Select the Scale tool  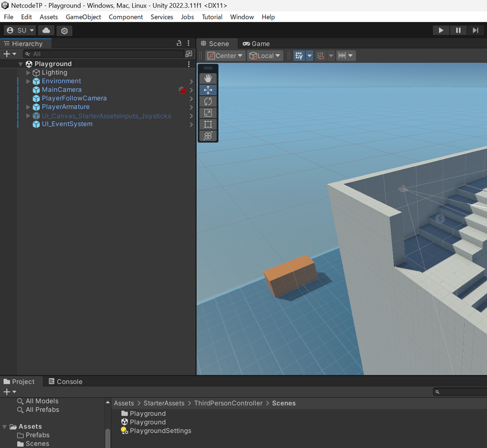[208, 113]
